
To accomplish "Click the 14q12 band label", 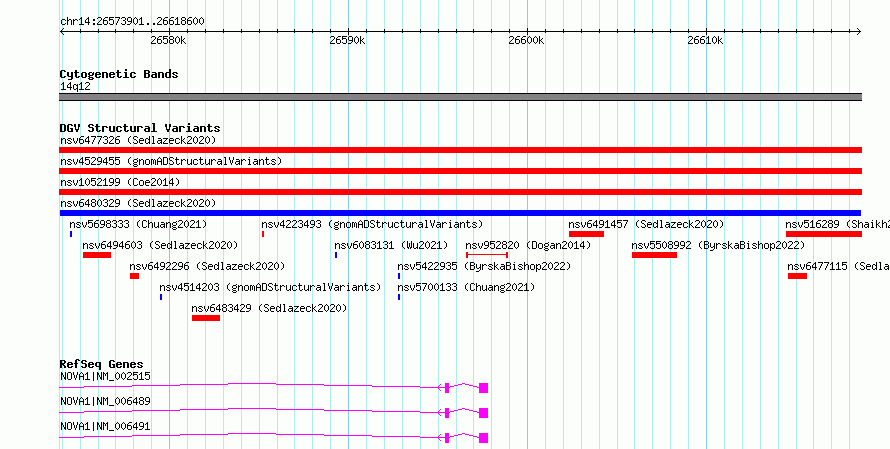I will click(75, 86).
